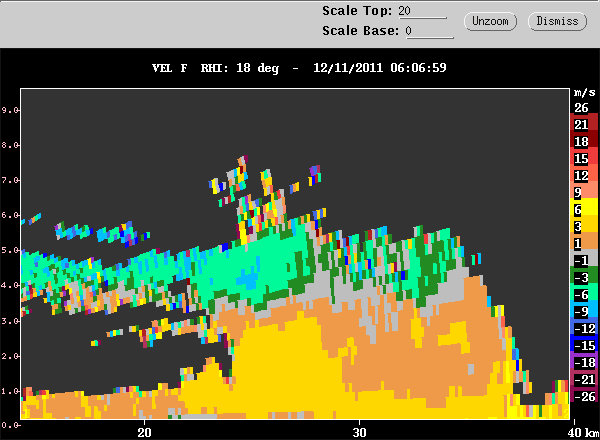The image size is (600, 440).
Task: Click the 20 km range axis label
Action: pos(144,432)
